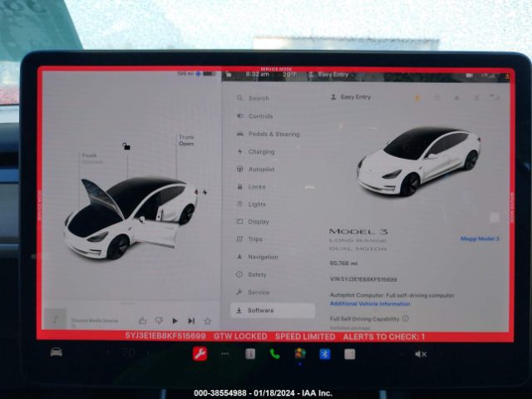Open the Easy Entry driver profile in panel

click(351, 97)
